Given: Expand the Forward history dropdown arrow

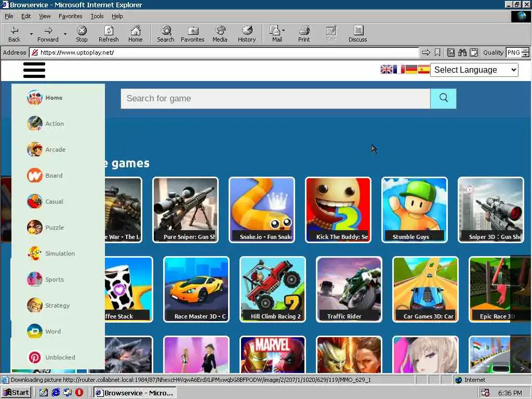Looking at the screenshot, I should (x=65, y=34).
